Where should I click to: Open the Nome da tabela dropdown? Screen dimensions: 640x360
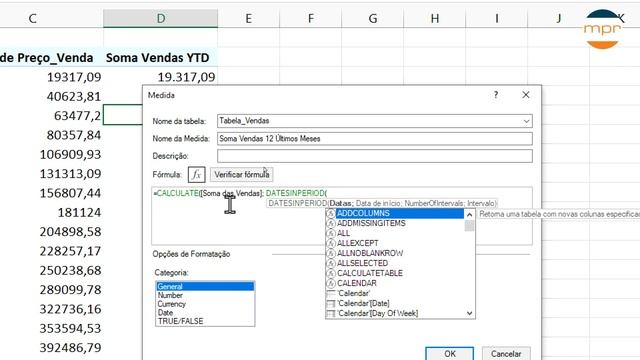click(526, 121)
